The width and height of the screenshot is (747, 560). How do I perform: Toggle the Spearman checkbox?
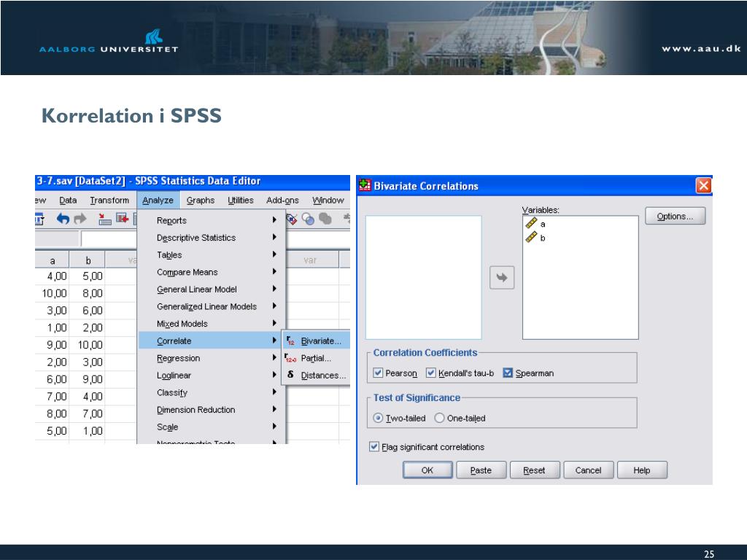508,373
